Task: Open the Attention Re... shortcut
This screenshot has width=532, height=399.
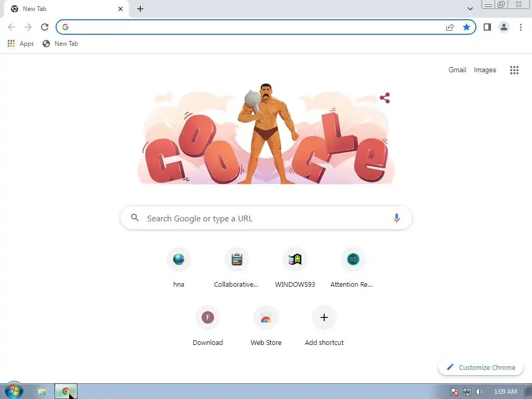Action: pos(353,268)
